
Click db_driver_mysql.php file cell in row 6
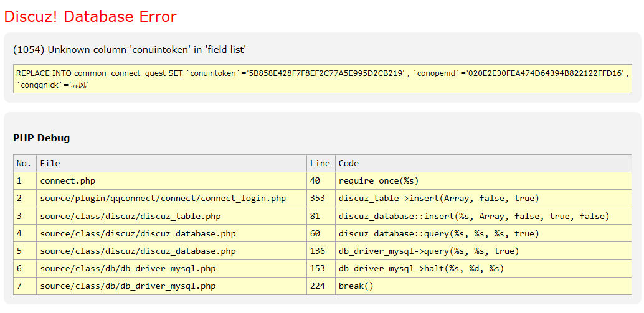pos(128,269)
